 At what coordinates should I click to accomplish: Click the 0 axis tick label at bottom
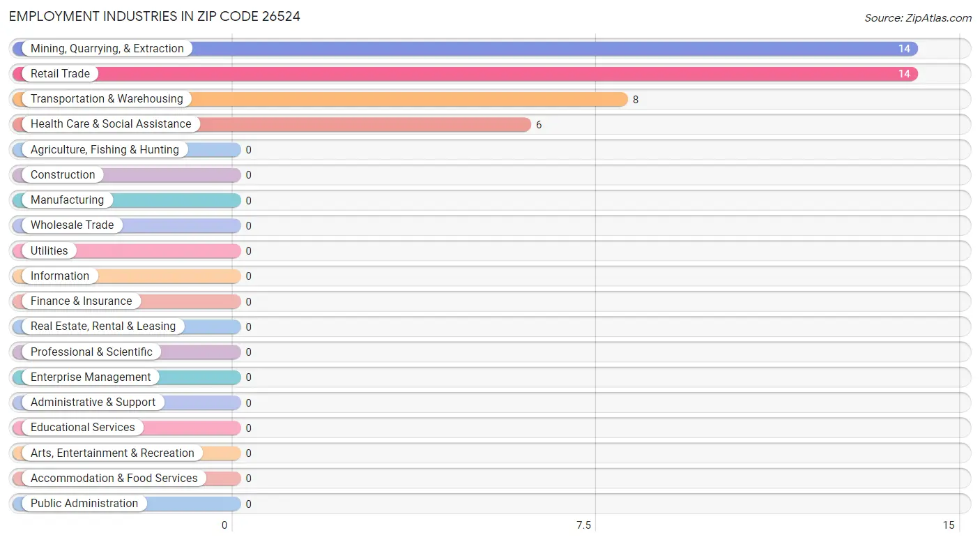(x=224, y=525)
